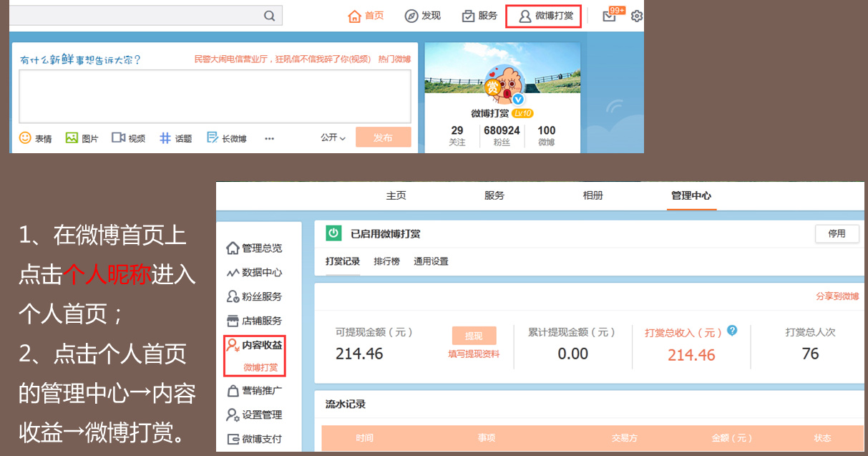The image size is (868, 456).
Task: Click the Lv10 level badge on the profile card
Action: (x=523, y=114)
